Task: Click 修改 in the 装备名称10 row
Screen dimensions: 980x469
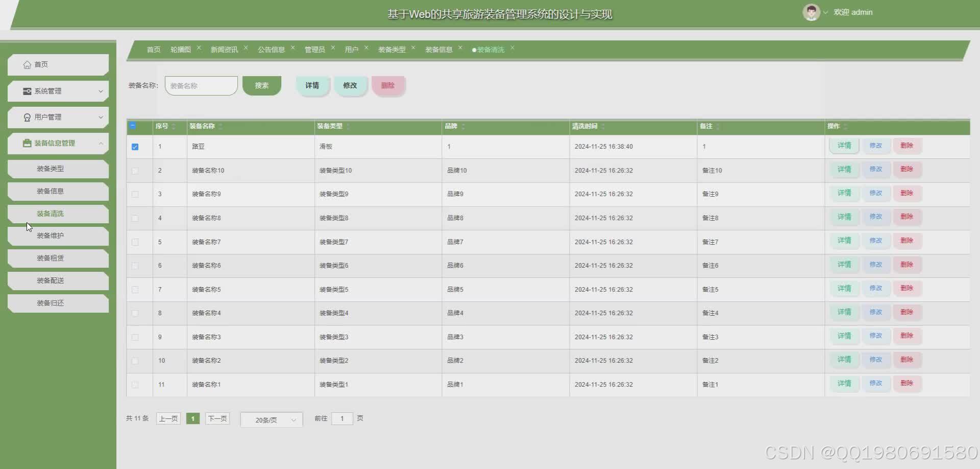Action: (x=876, y=169)
